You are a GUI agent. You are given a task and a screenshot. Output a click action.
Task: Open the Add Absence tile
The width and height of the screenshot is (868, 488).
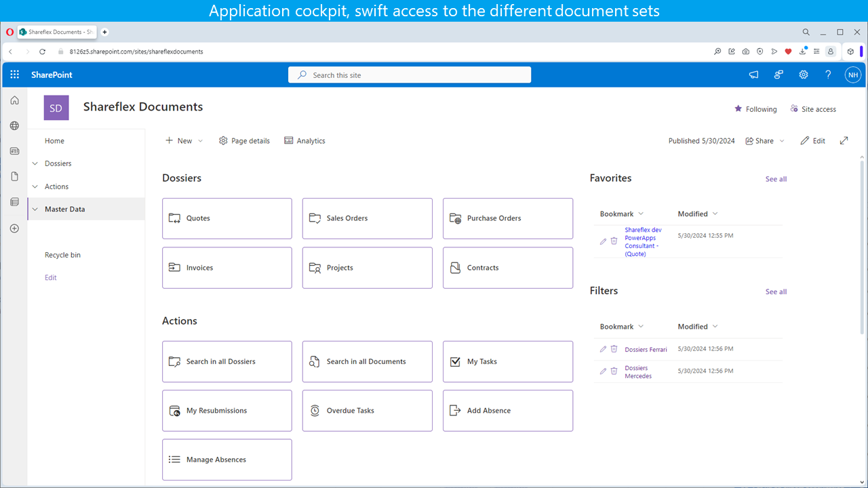pyautogui.click(x=508, y=411)
